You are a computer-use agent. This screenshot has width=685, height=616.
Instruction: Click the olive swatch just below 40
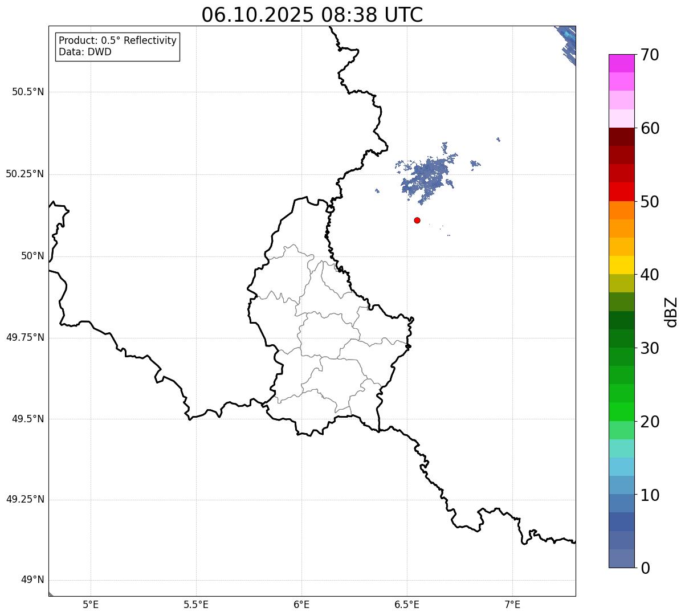(x=622, y=283)
